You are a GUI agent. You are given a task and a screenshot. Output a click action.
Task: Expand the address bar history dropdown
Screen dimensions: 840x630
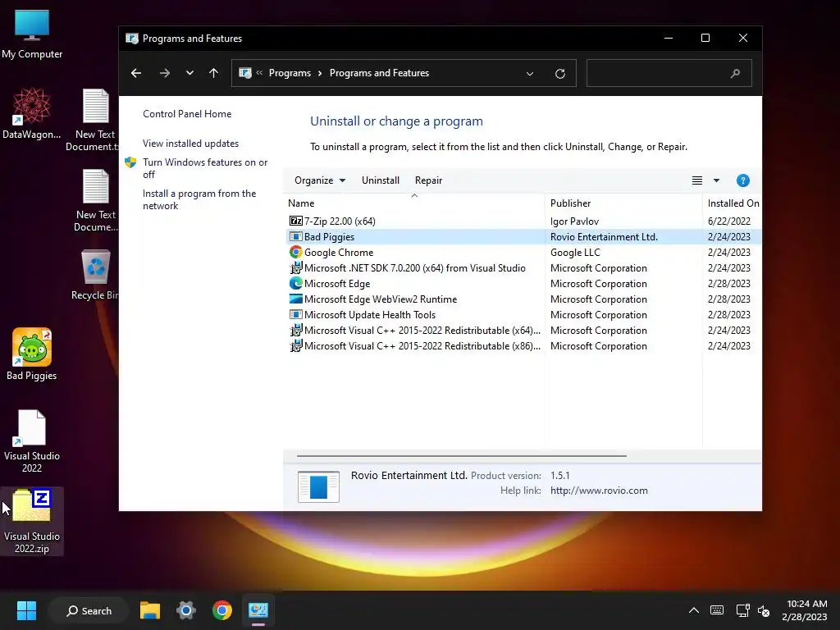[529, 73]
